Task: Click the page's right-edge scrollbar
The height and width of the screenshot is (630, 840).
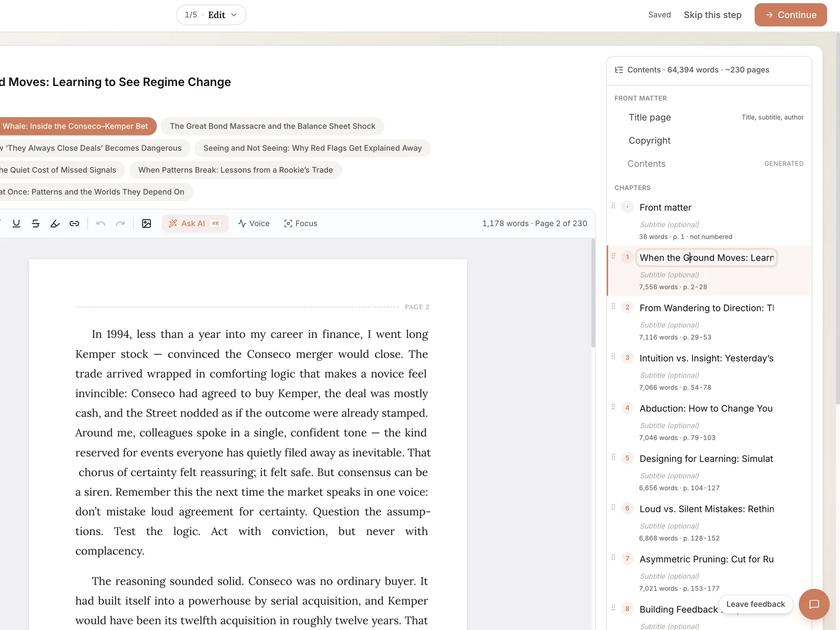Action: click(837, 217)
